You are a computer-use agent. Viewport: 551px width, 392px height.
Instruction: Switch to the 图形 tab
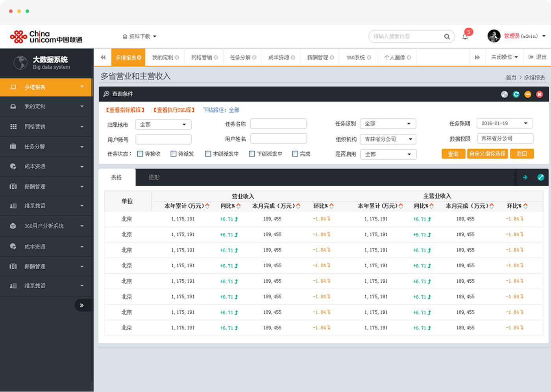click(154, 177)
